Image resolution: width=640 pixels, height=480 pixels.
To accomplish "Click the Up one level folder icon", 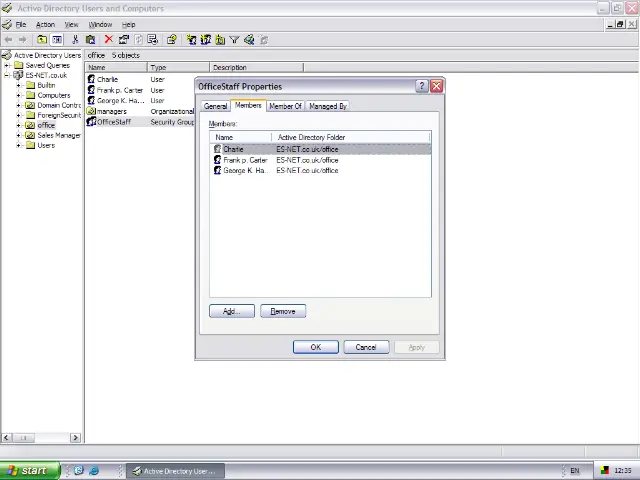I will click(x=41, y=40).
